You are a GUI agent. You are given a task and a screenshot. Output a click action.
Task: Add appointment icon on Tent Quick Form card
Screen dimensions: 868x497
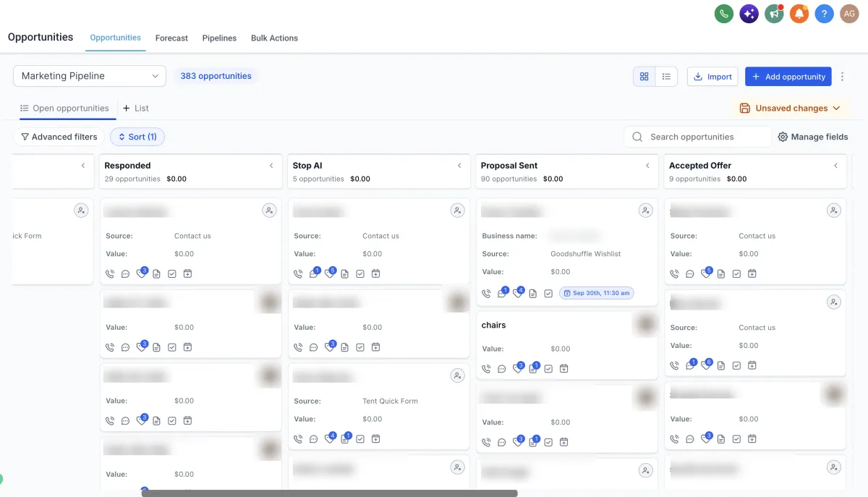[x=376, y=438]
